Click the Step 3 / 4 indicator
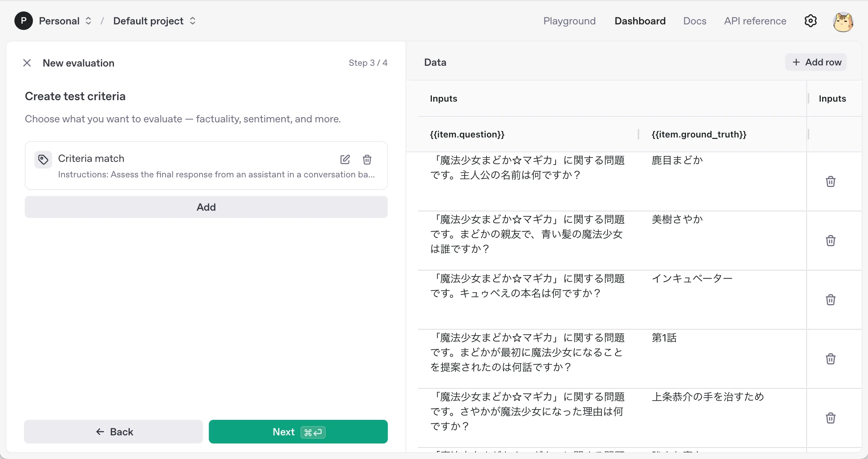The image size is (868, 459). pyautogui.click(x=368, y=63)
